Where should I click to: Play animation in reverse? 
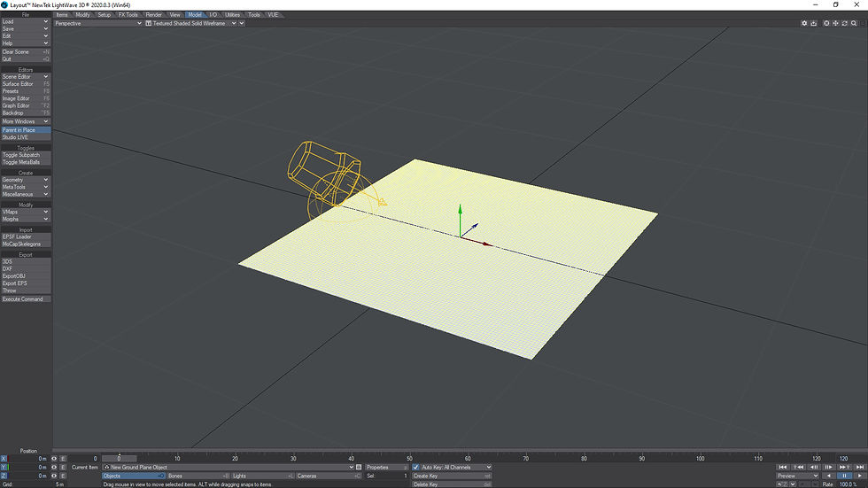[x=829, y=476]
